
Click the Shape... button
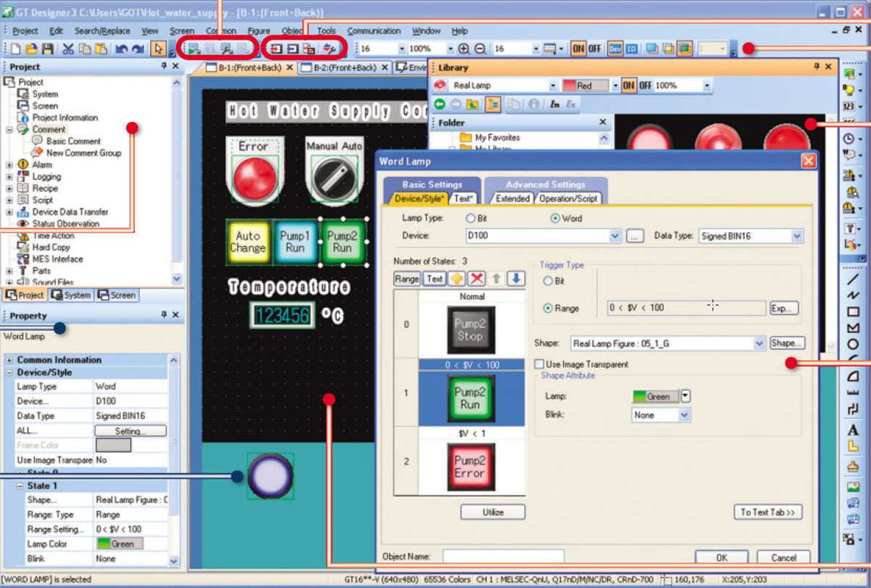point(787,343)
